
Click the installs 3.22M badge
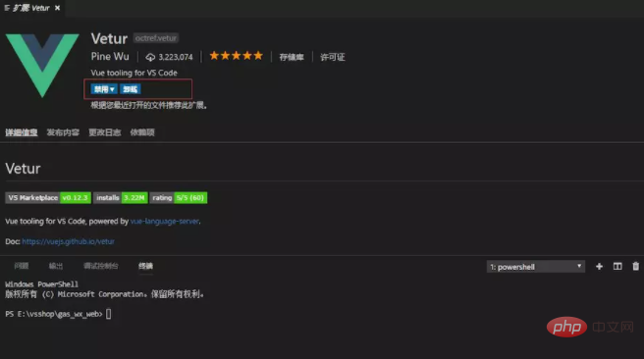point(121,198)
